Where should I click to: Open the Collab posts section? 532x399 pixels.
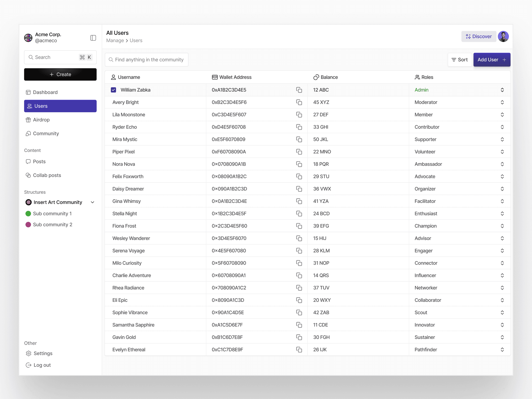click(47, 175)
